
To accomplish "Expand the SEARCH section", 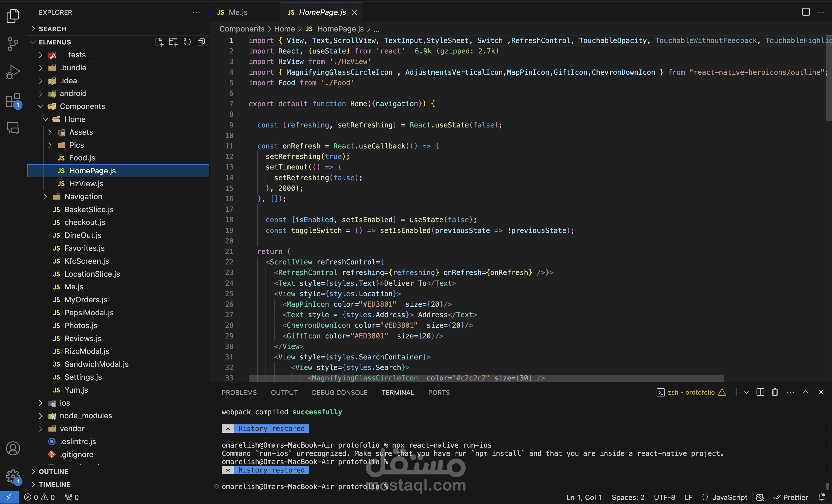I will coord(118,29).
